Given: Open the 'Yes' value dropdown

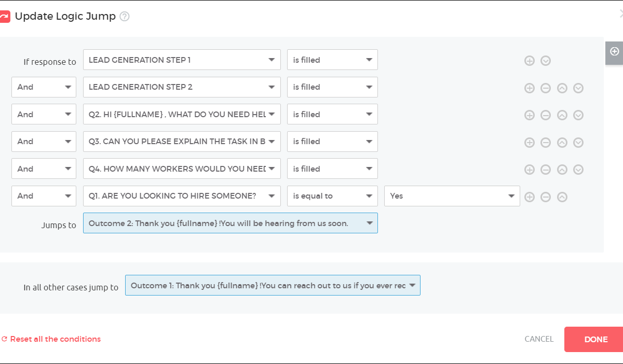Looking at the screenshot, I should [x=452, y=196].
